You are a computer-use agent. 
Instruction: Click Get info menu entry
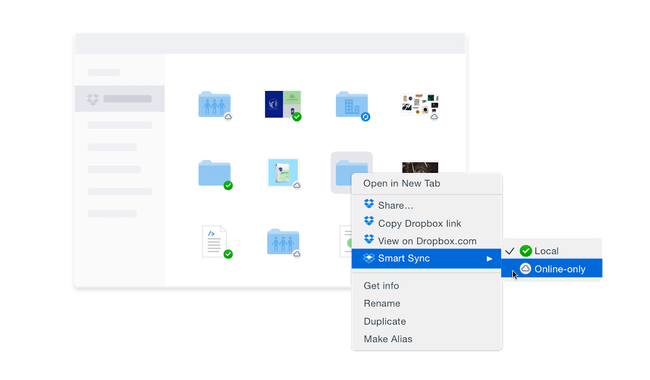[x=381, y=286]
